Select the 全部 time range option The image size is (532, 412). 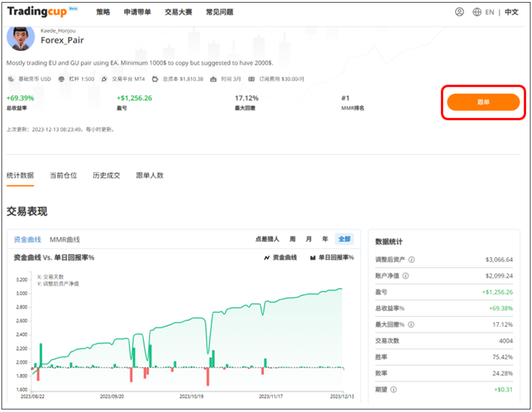click(x=344, y=239)
